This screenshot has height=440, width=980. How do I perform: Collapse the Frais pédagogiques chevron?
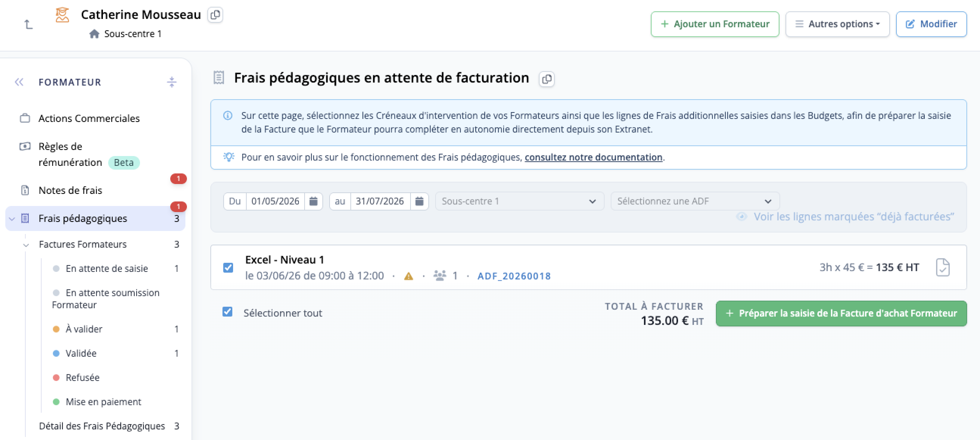12,218
